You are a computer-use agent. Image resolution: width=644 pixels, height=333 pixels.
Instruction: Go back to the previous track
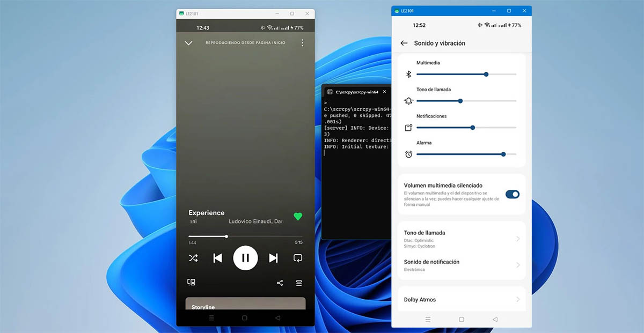point(217,258)
